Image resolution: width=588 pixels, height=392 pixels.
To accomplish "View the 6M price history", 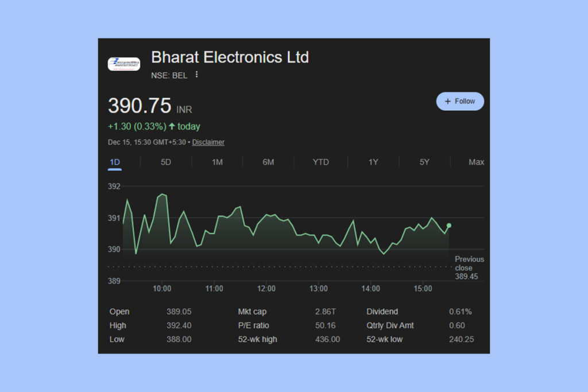I will (x=268, y=162).
